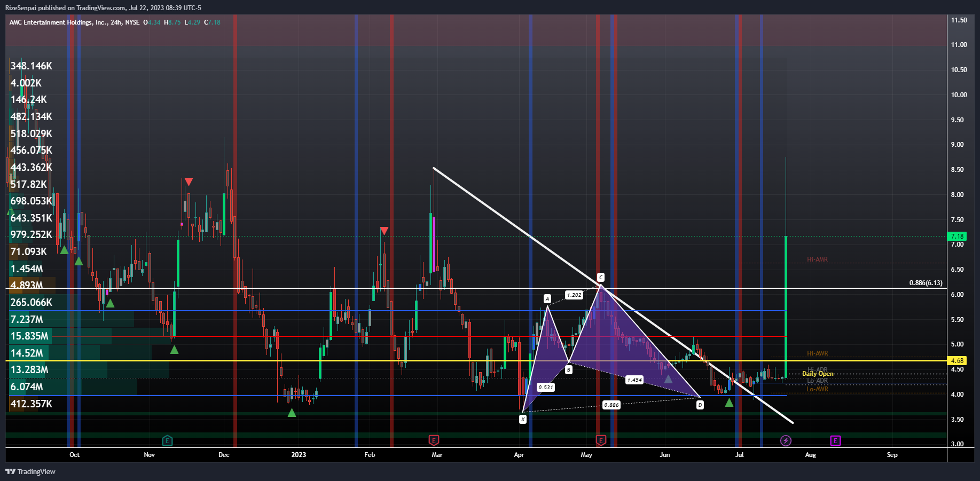The height and width of the screenshot is (481, 980).
Task: Click the 1.202 ratio label on the pattern
Action: 574,295
